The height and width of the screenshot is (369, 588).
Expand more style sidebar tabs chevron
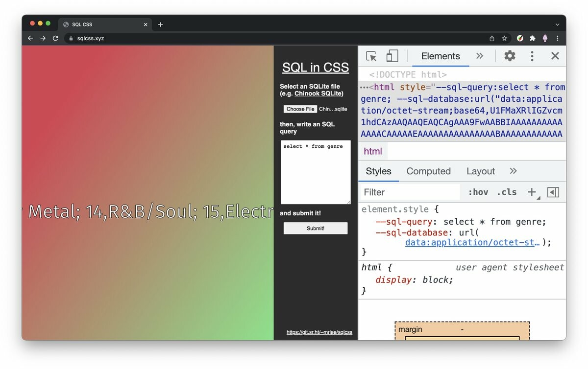coord(513,171)
